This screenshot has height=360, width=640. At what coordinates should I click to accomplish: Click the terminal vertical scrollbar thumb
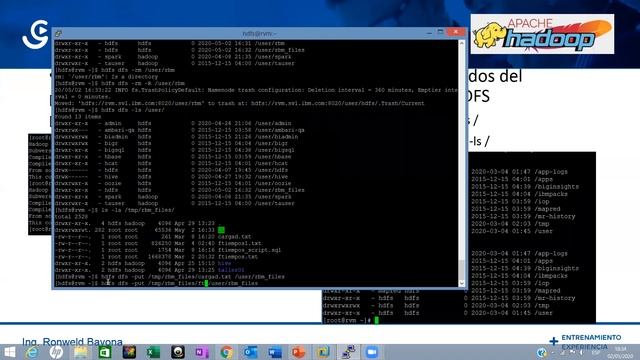462,269
